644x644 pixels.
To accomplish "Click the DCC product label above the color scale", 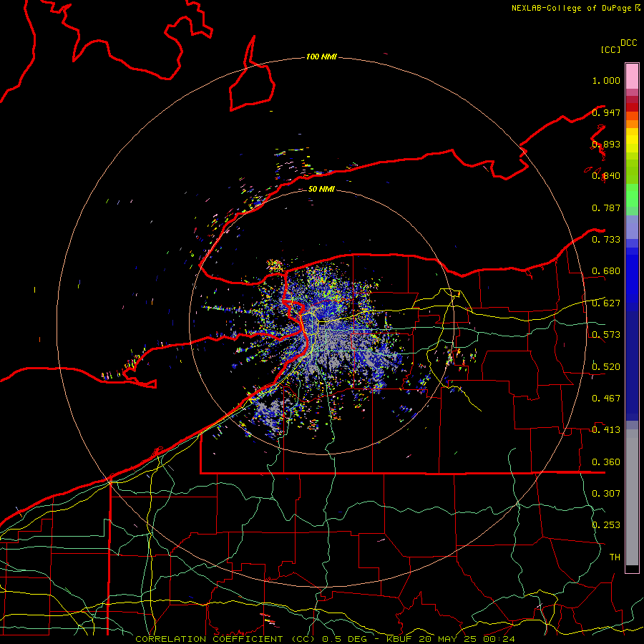I will [x=628, y=43].
